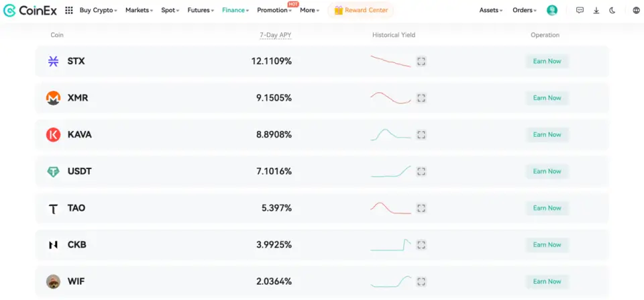
Task: Expand the KAVA historical yield chart
Action: tap(421, 135)
